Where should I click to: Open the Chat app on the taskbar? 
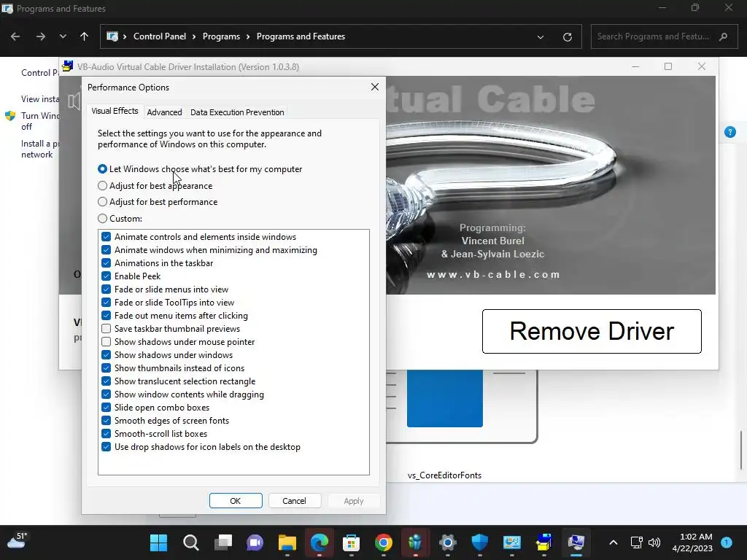[x=255, y=542]
